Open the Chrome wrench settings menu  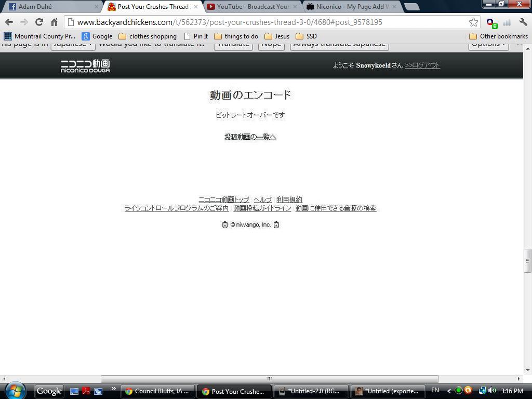click(x=523, y=22)
